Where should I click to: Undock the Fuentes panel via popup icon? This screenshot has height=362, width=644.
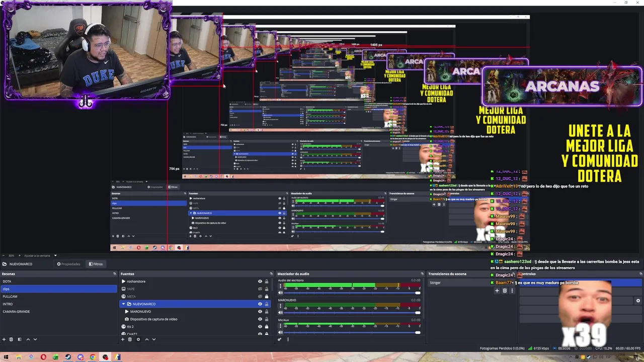click(x=272, y=274)
